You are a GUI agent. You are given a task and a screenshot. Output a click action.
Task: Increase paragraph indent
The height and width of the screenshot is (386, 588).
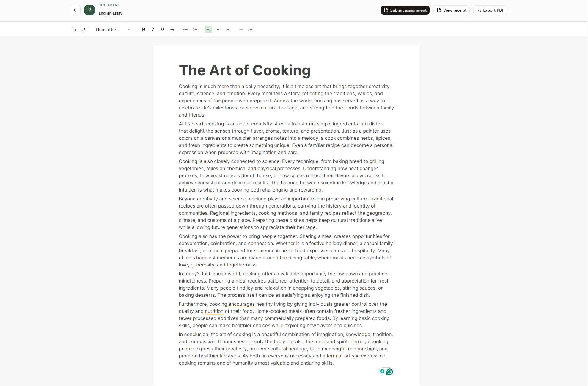tap(250, 29)
